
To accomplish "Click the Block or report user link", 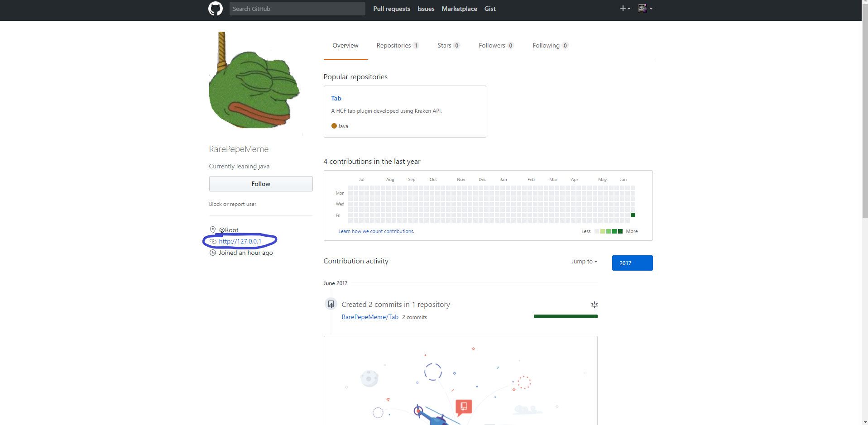I will (233, 204).
